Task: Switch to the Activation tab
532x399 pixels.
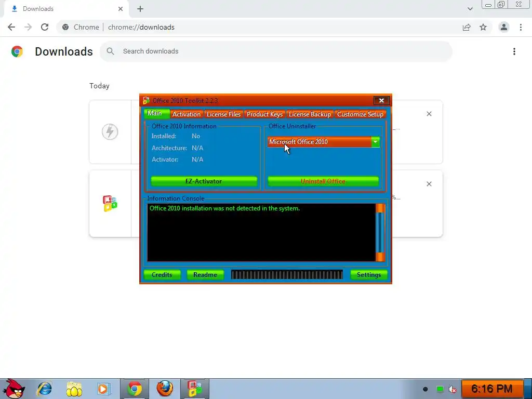Action: click(x=187, y=114)
